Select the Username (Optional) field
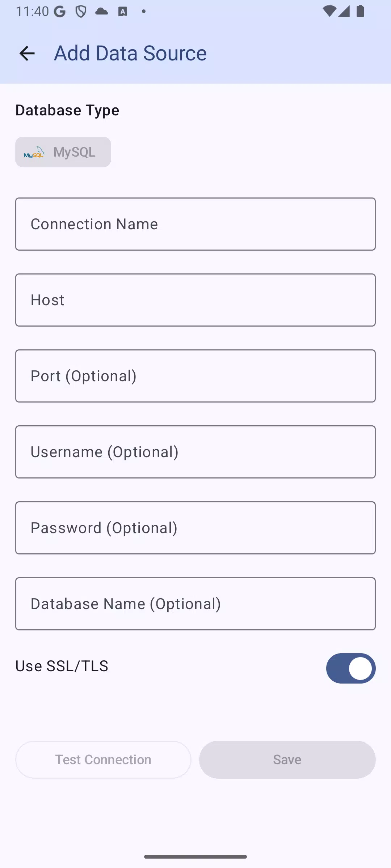 (x=195, y=452)
